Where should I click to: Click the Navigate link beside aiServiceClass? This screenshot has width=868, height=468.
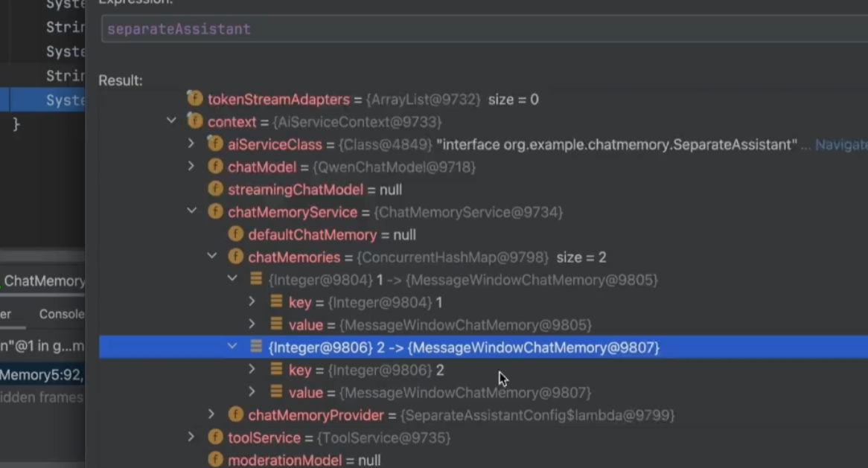point(841,144)
